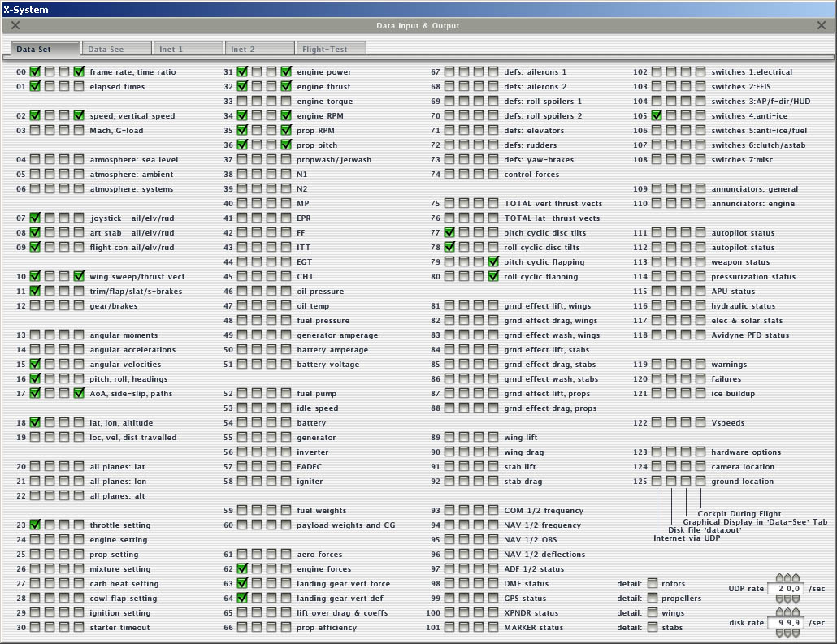This screenshot has height=644, width=837.
Task: Uncheck UDP output for switches 4:anti-ice
Action: click(x=657, y=115)
